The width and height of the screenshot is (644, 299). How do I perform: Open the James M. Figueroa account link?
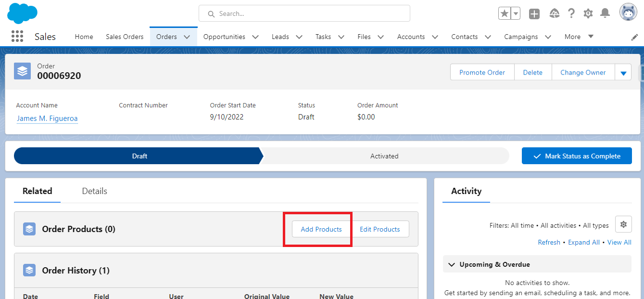[x=47, y=118]
